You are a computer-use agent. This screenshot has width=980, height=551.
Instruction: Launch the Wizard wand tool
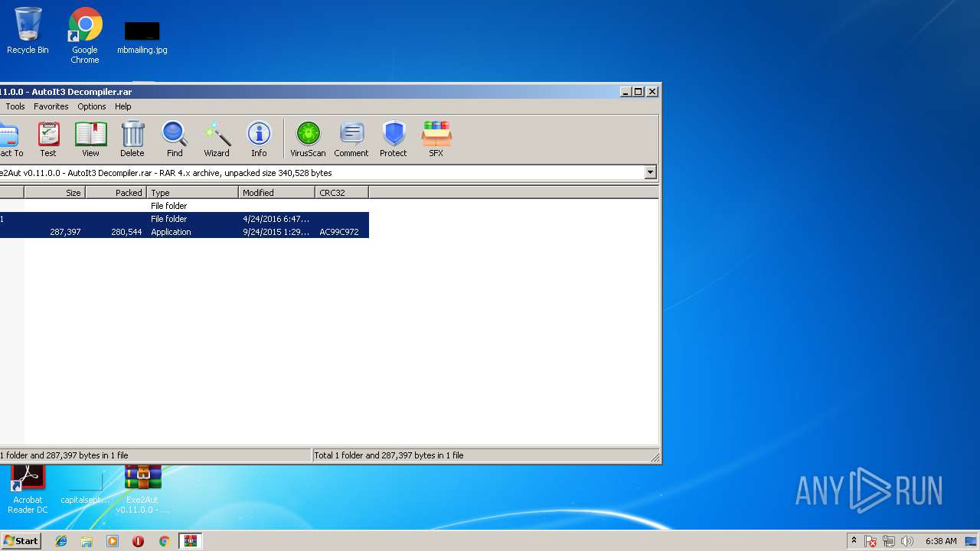pos(217,139)
